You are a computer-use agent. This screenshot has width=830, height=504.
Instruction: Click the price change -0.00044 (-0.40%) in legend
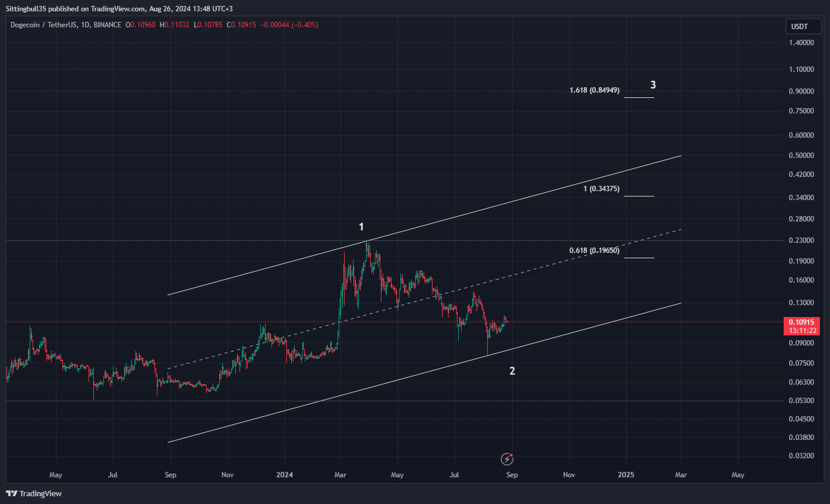coord(289,25)
